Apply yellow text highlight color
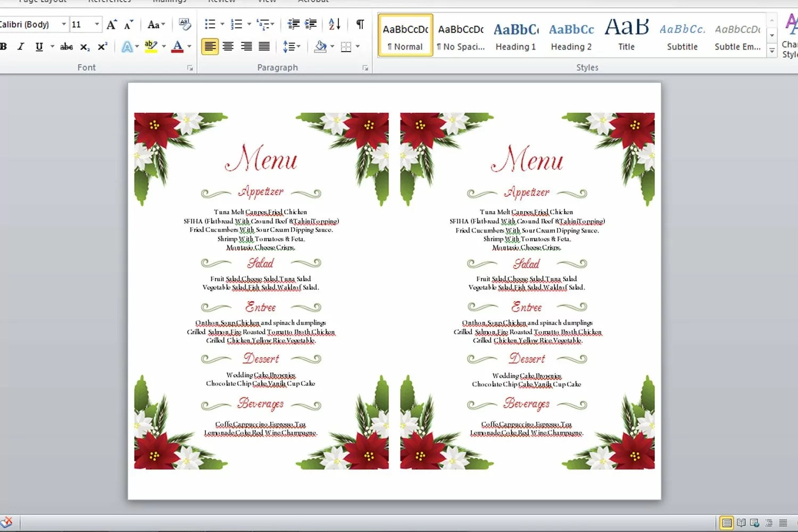798x532 pixels. pyautogui.click(x=151, y=47)
